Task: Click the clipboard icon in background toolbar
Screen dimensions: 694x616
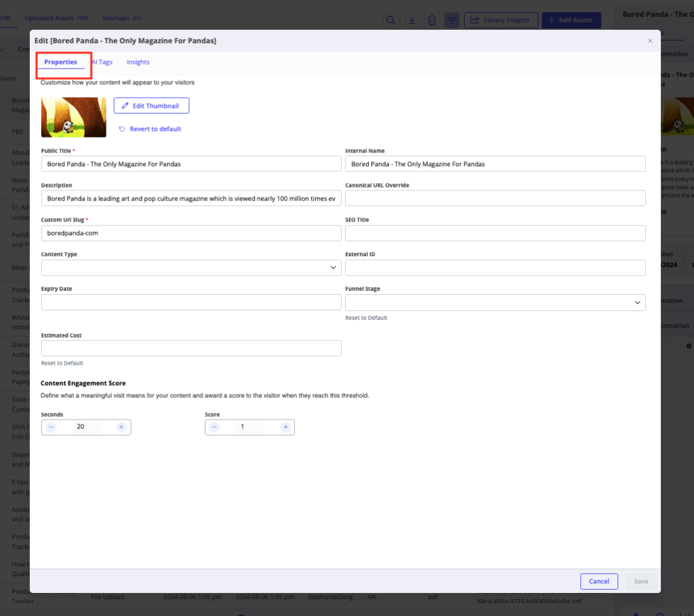Action: (432, 20)
